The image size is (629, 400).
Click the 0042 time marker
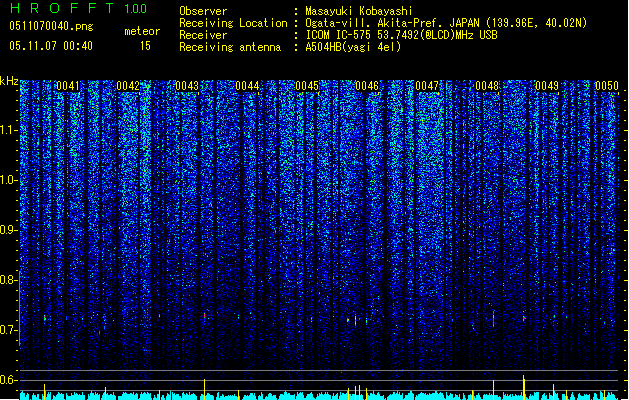pos(128,86)
